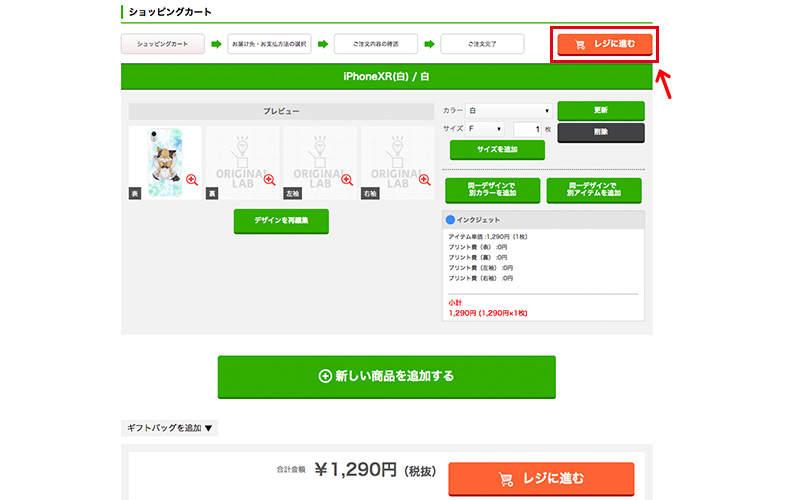Image resolution: width=800 pixels, height=500 pixels.
Task: Open the 左袖 preview thumbnail
Action: (x=320, y=163)
